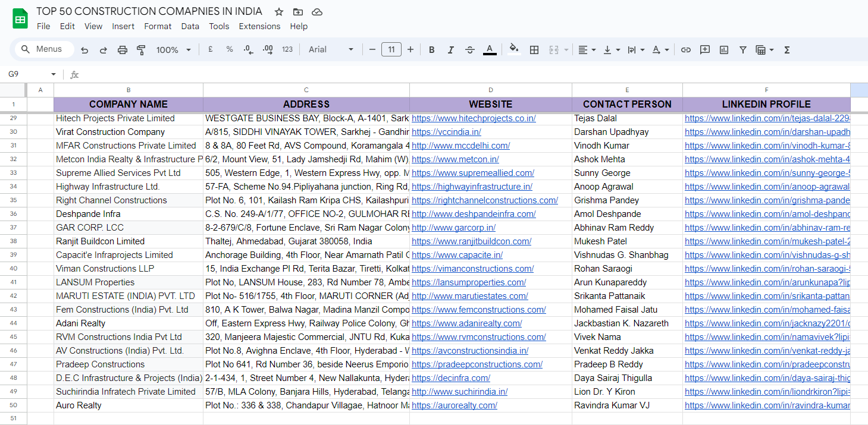868x425 pixels.
Task: Select row 38 header
Action: [14, 241]
